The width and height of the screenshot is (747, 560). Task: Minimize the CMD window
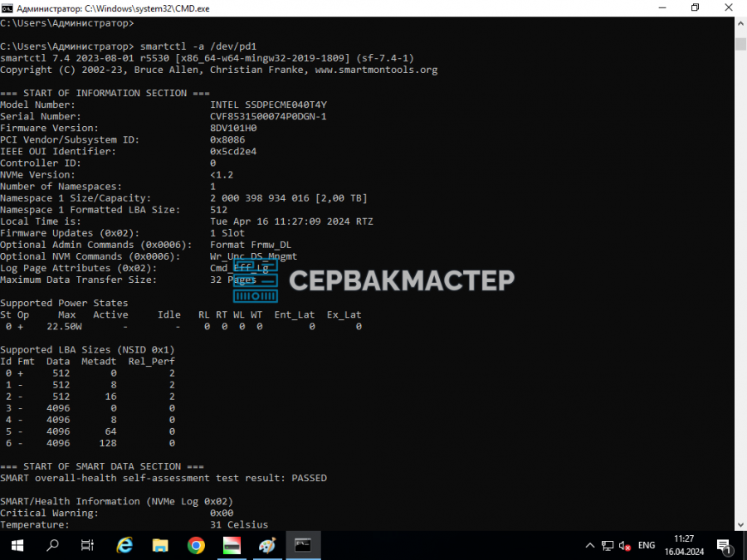662,8
